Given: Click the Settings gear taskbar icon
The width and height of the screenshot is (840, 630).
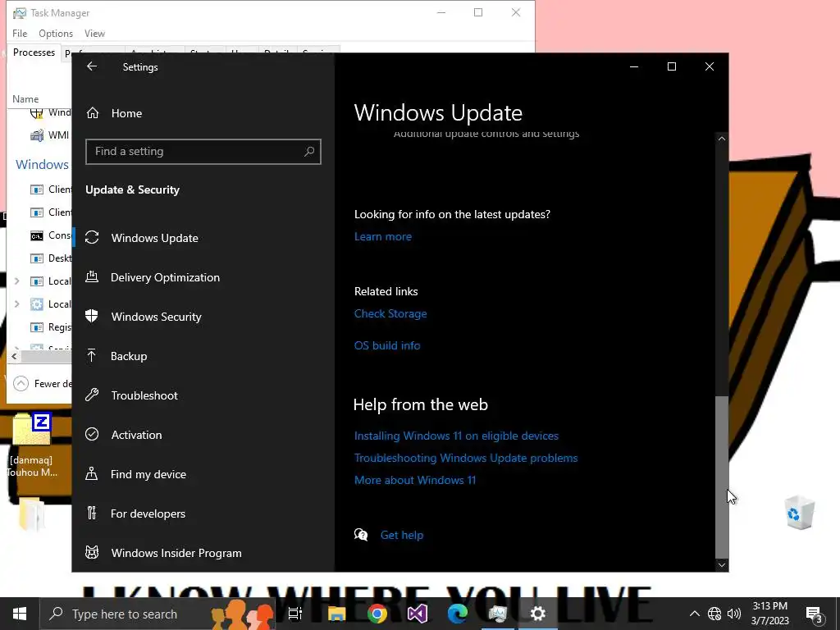Looking at the screenshot, I should tap(538, 614).
